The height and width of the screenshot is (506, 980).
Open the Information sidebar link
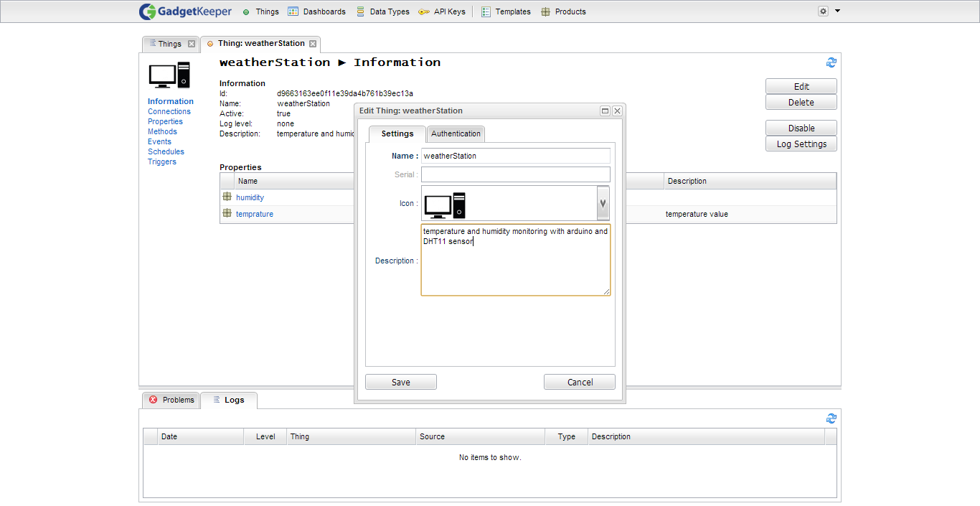pos(171,101)
